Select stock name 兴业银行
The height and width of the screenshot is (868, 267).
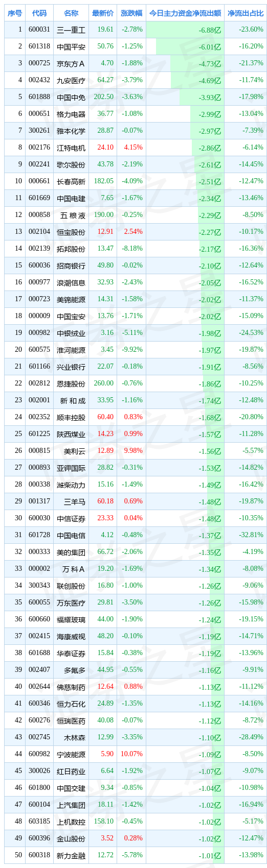(71, 367)
